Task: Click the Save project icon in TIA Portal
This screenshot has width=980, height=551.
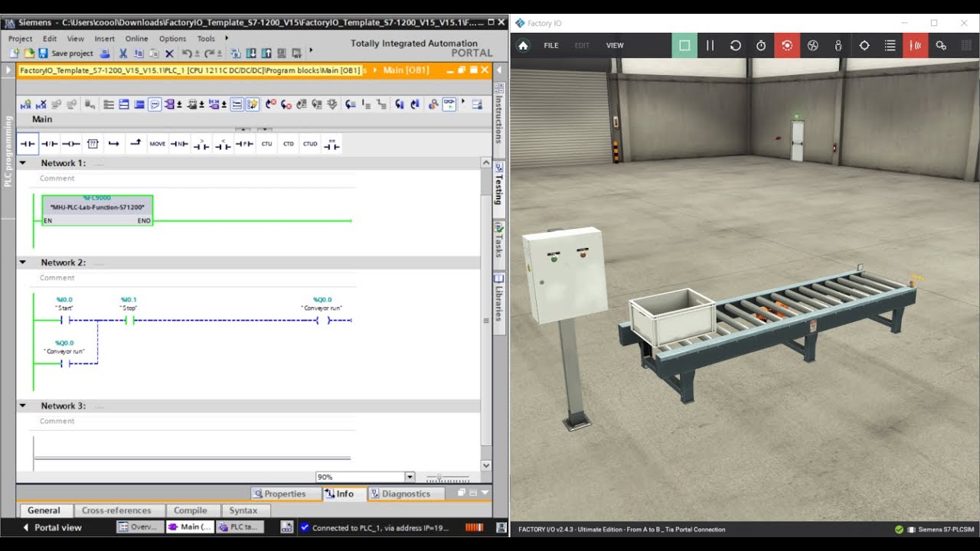Action: [x=43, y=53]
